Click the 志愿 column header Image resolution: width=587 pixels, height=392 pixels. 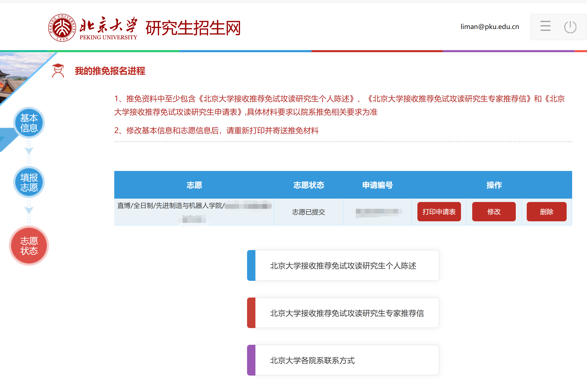[194, 185]
